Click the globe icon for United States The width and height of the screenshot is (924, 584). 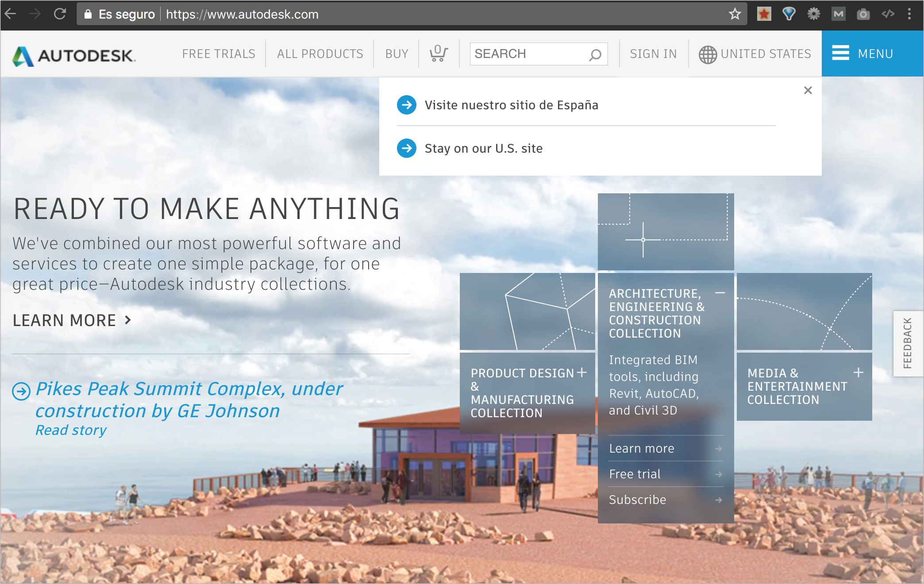[x=707, y=54]
